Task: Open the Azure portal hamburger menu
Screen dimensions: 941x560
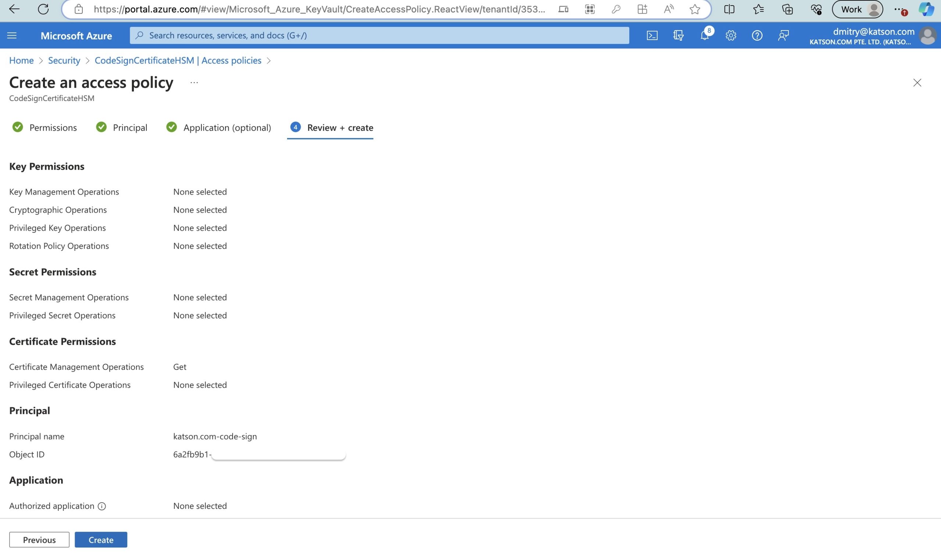Action: click(12, 36)
